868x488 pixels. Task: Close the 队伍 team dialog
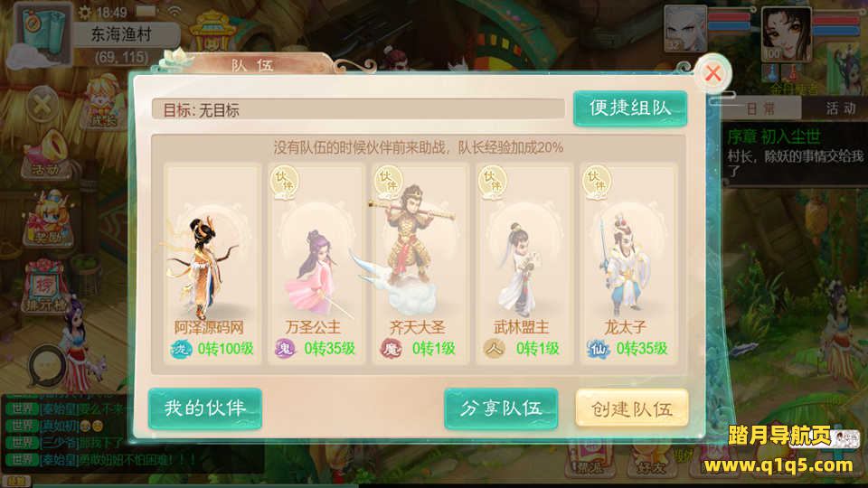tap(713, 73)
